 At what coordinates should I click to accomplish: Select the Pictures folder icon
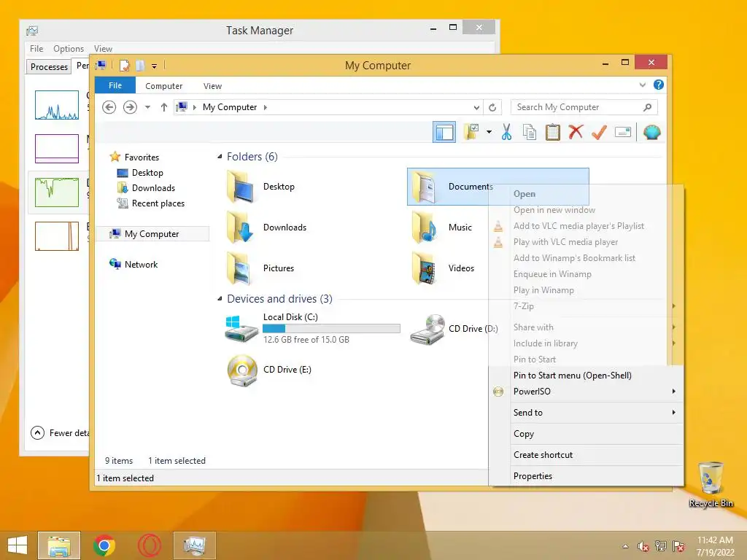pyautogui.click(x=240, y=268)
